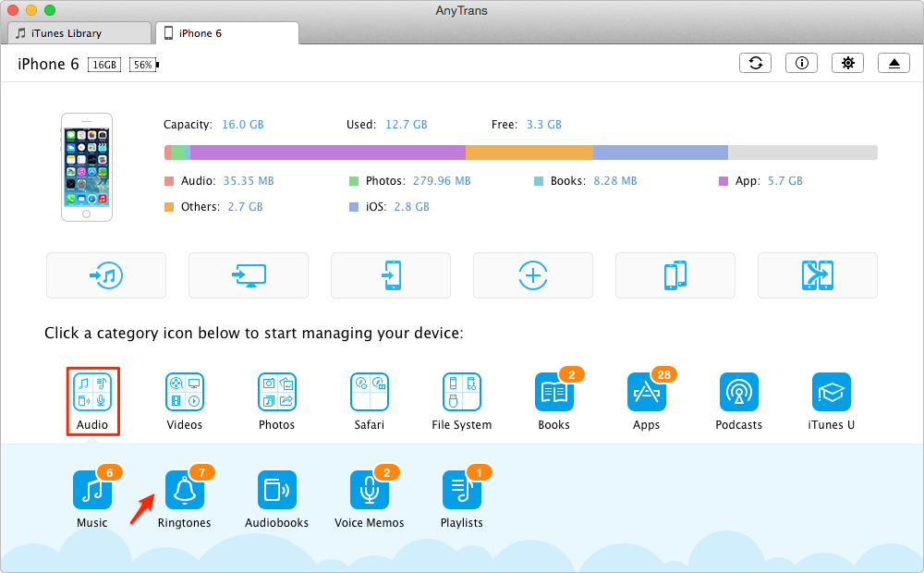
Task: Click the Photos legend color swatch
Action: (x=354, y=181)
